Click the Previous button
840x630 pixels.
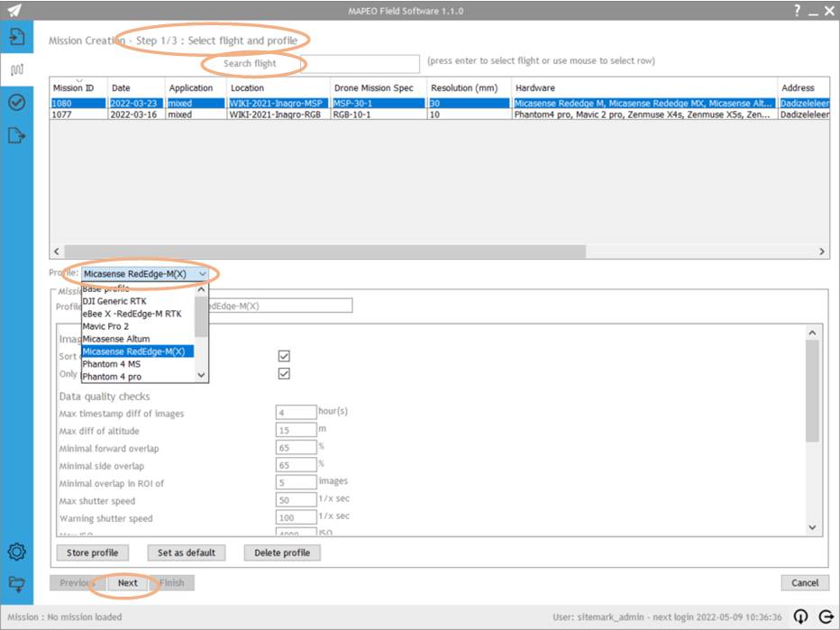(78, 583)
